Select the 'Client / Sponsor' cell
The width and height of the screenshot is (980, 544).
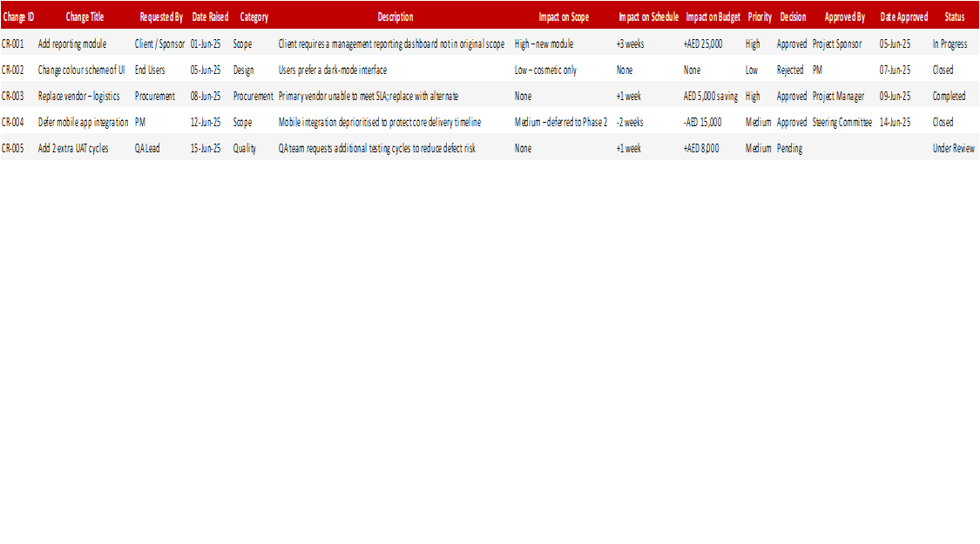[x=159, y=44]
